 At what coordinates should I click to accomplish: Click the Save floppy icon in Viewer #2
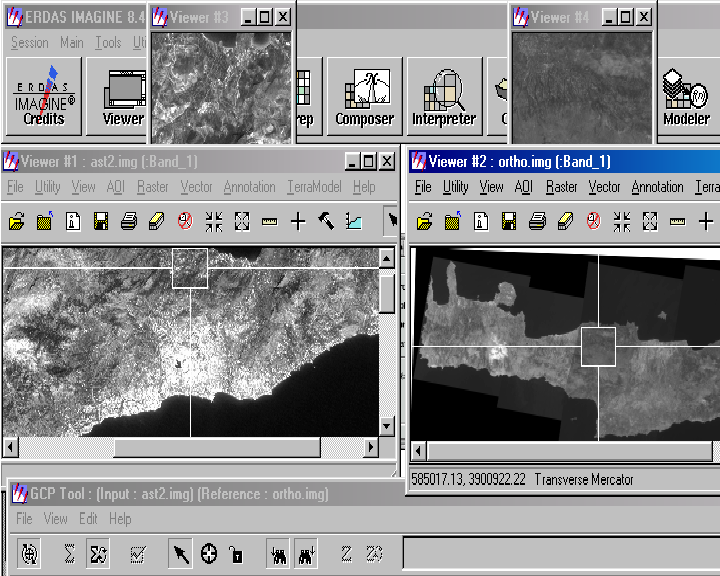pos(509,222)
